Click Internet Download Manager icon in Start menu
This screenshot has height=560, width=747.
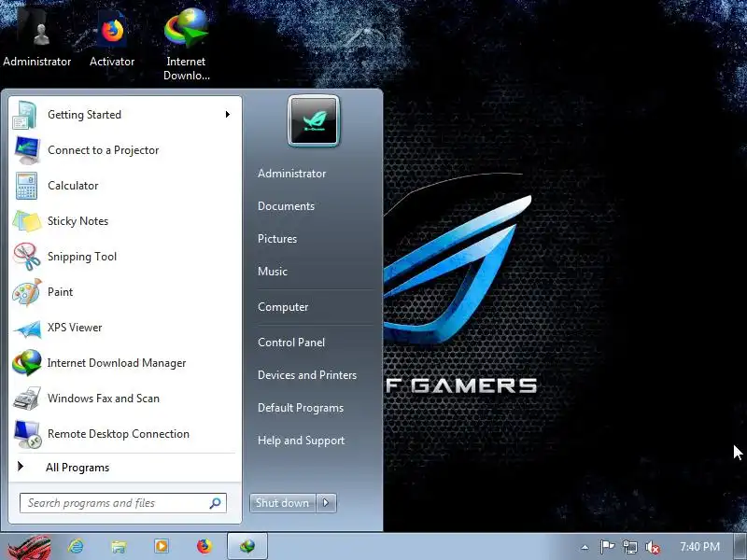pyautogui.click(x=27, y=363)
